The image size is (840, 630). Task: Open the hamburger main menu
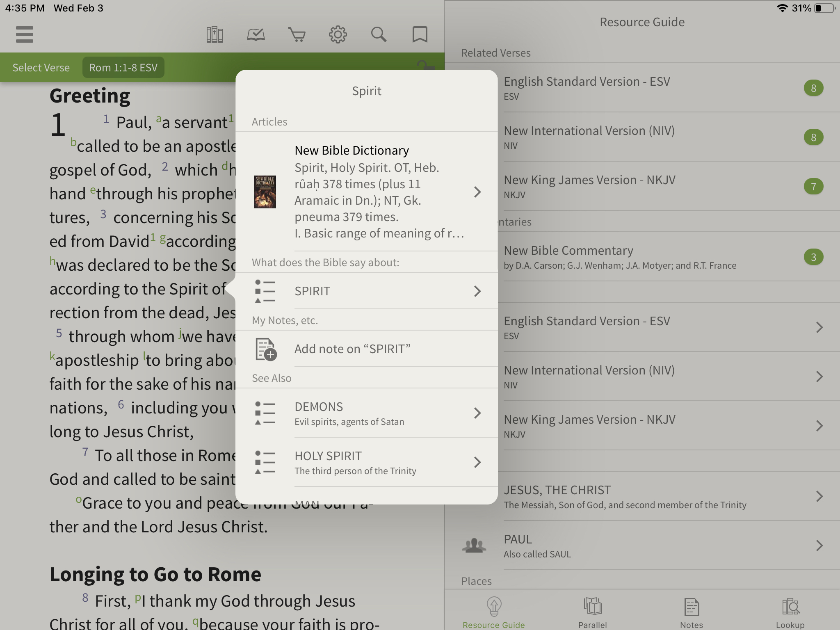(x=25, y=34)
